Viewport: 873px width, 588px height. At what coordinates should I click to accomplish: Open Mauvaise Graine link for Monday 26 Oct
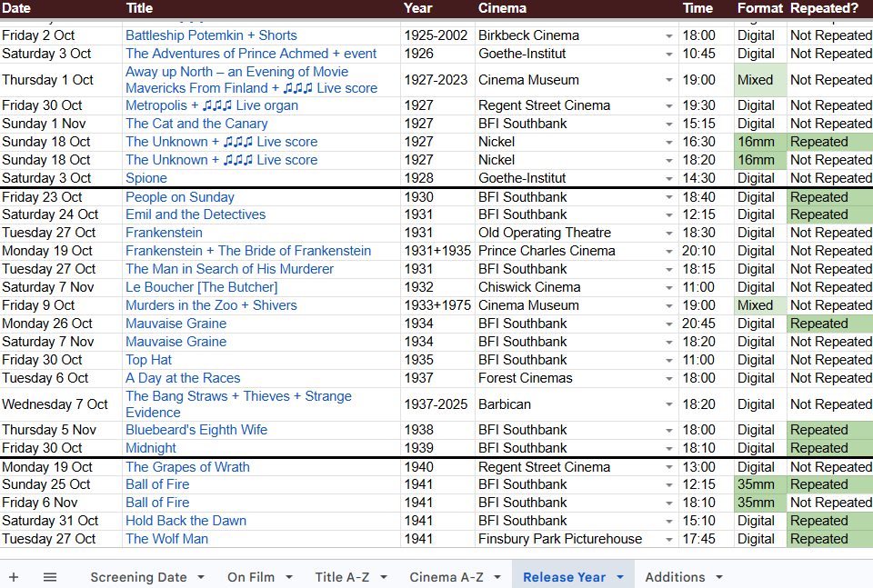[176, 324]
